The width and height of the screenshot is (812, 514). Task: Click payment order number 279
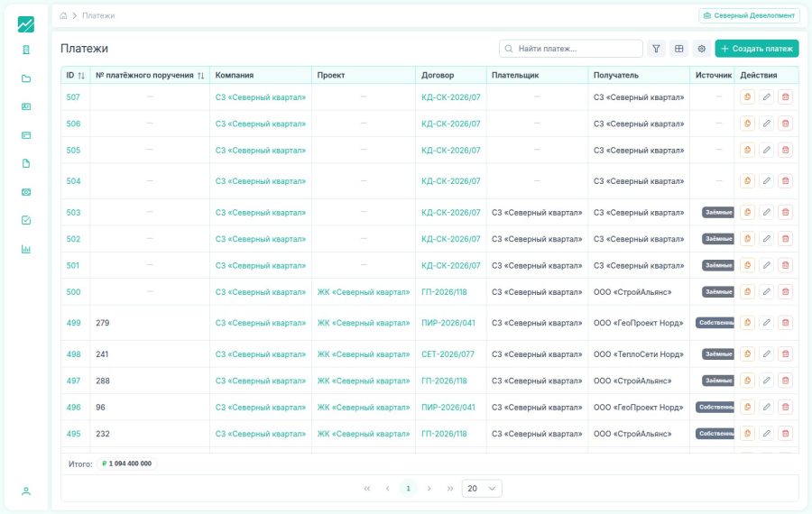[x=103, y=323]
